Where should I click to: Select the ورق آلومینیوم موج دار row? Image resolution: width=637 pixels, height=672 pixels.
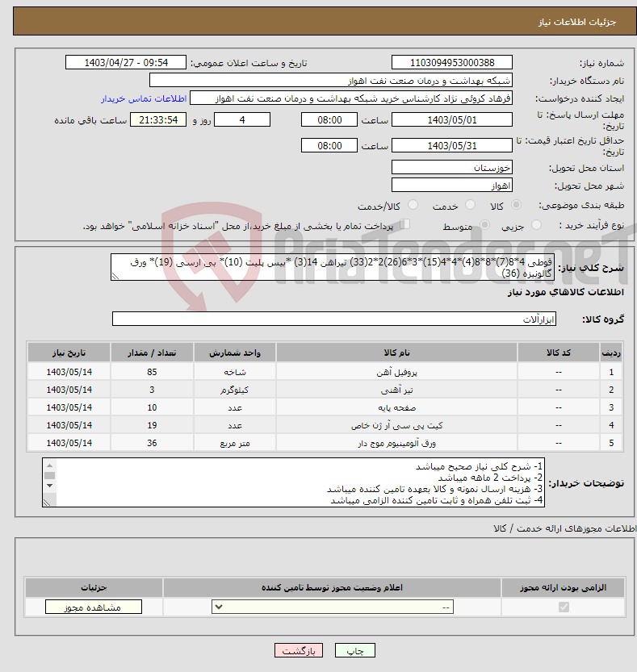(325, 443)
